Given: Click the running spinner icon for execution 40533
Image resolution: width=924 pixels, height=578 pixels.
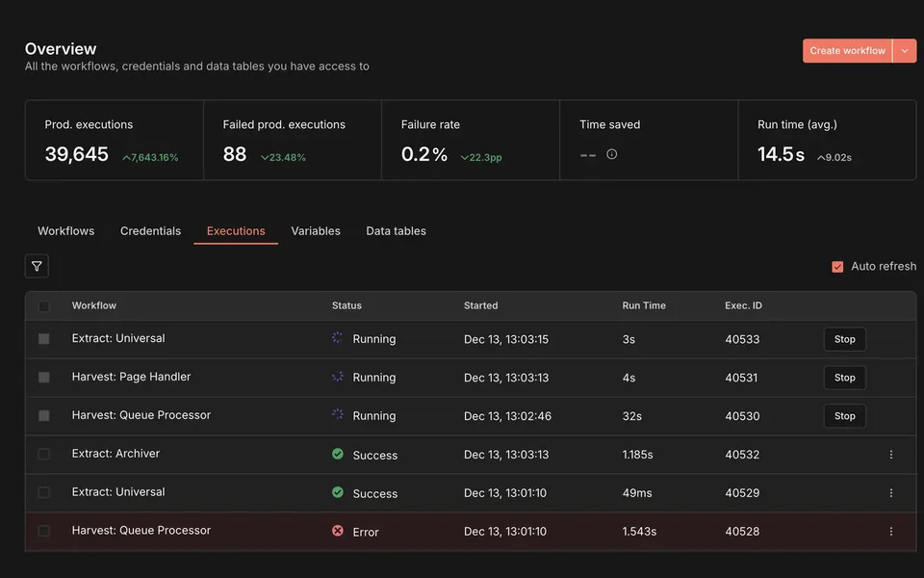Looking at the screenshot, I should click(337, 338).
